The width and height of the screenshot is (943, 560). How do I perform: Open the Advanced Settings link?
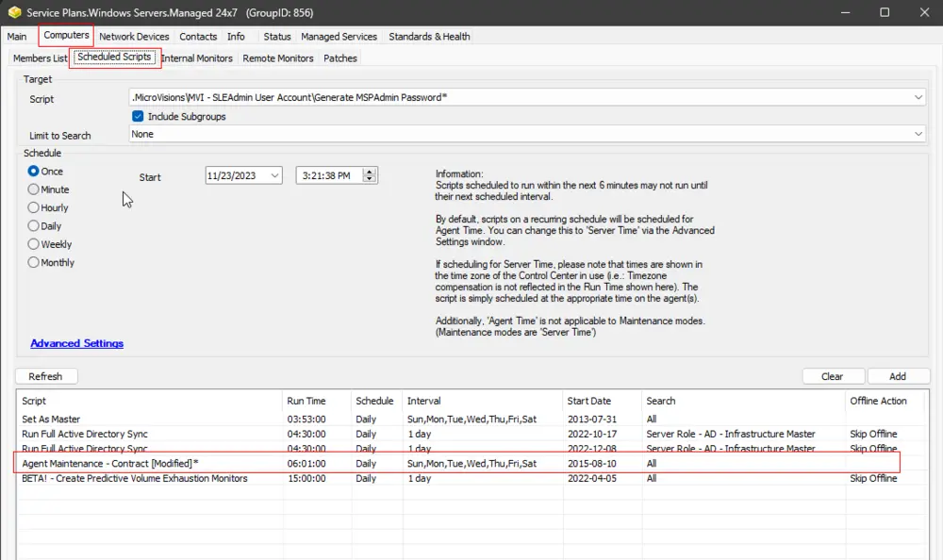77,343
